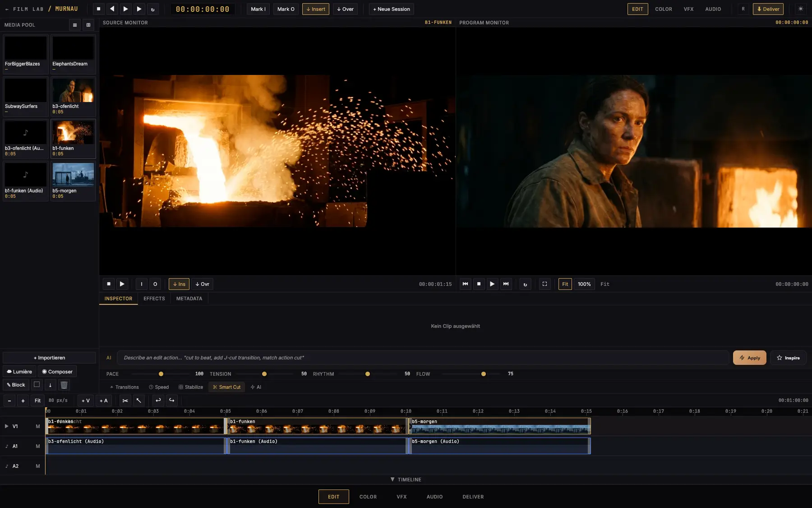
Task: Click the loop icon in top transport
Action: 152,9
